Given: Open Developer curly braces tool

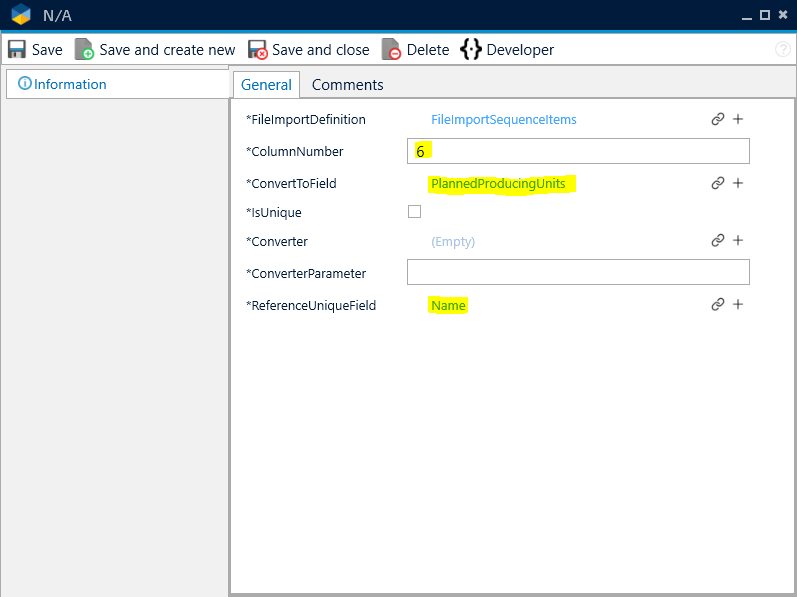Looking at the screenshot, I should 471,50.
